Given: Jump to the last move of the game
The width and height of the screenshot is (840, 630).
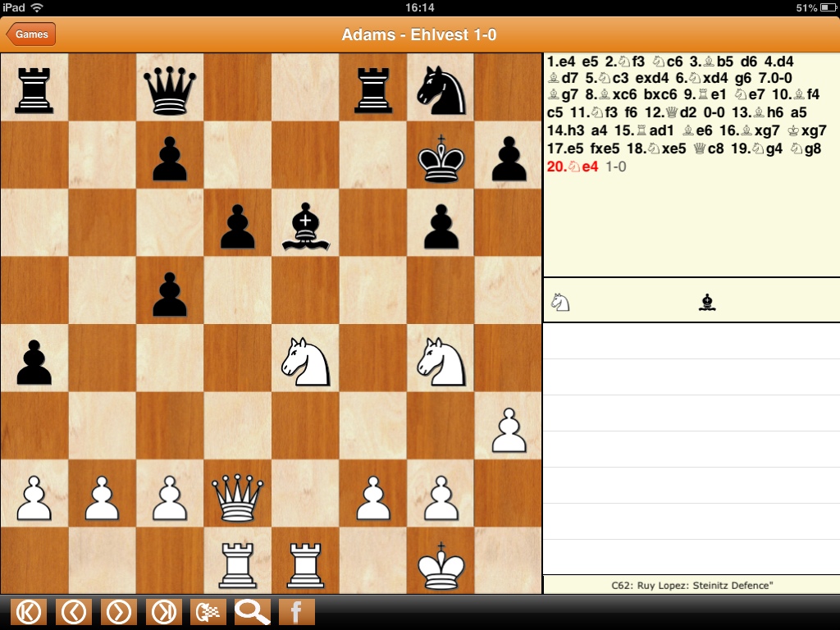Looking at the screenshot, I should point(164,612).
